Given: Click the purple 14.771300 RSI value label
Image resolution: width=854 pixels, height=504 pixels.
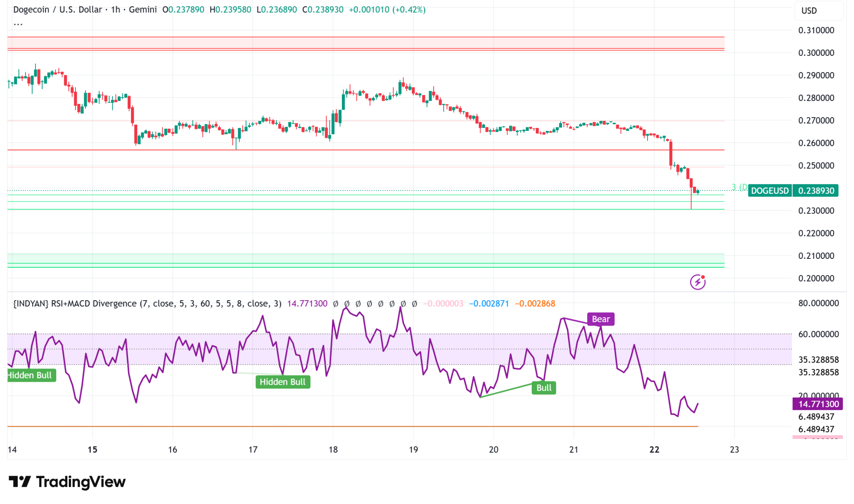Looking at the screenshot, I should [818, 404].
